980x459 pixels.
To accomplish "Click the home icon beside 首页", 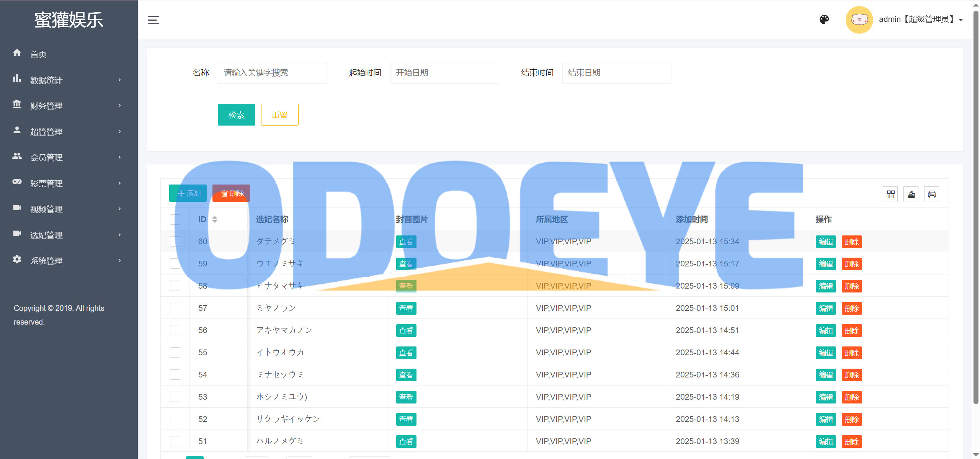I will click(x=17, y=53).
